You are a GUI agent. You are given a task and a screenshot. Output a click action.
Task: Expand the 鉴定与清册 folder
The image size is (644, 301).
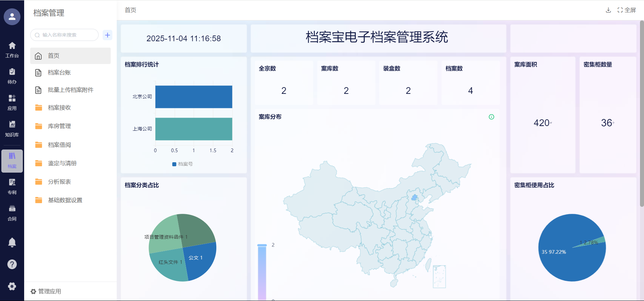(62, 163)
